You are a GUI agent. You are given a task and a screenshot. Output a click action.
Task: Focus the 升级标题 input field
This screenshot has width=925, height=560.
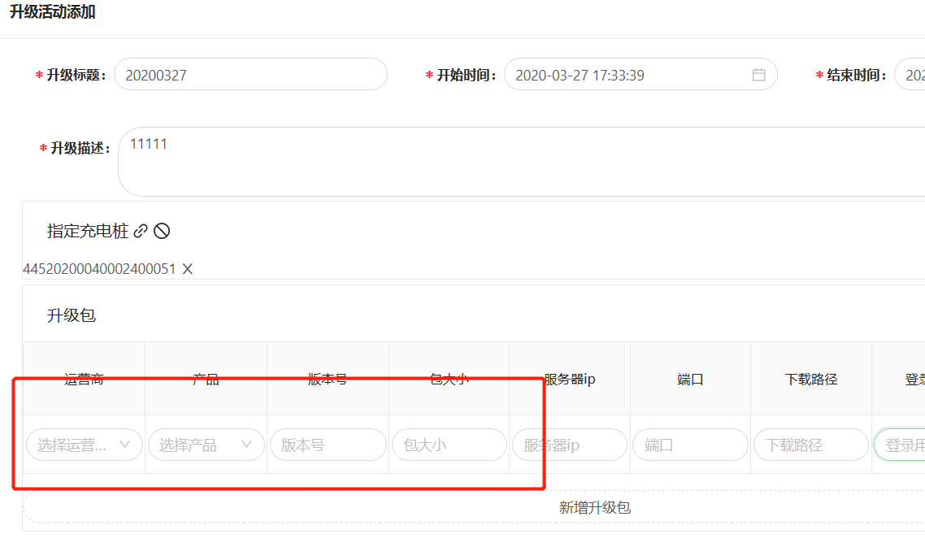250,75
